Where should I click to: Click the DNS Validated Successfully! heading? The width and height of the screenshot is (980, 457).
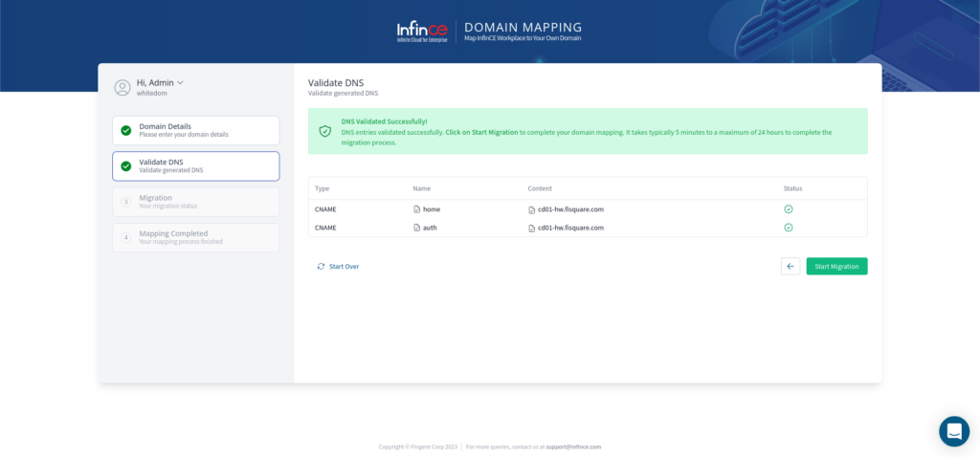pos(384,121)
